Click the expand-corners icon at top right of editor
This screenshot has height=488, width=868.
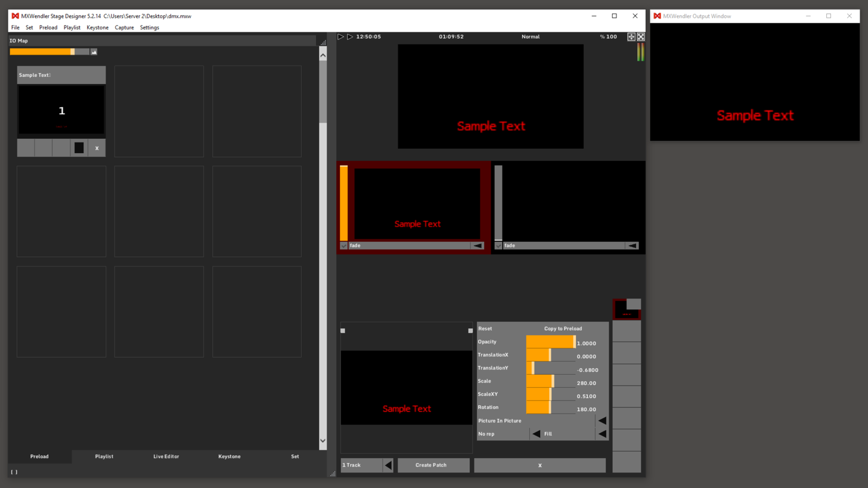(x=641, y=36)
